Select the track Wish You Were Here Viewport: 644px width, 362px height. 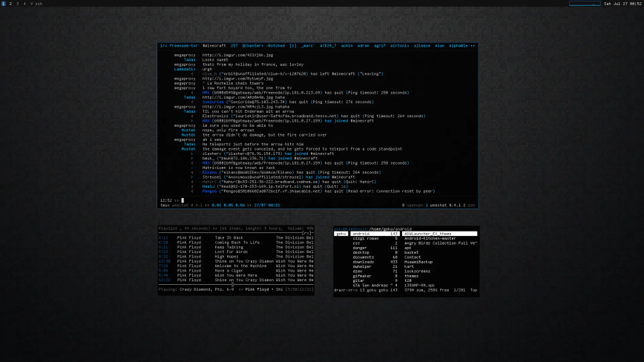point(236,275)
